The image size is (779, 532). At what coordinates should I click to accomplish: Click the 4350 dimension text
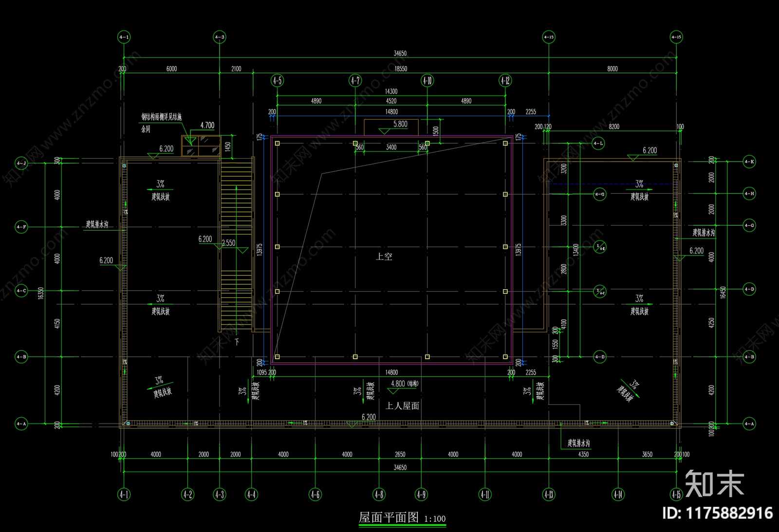[x=583, y=455]
